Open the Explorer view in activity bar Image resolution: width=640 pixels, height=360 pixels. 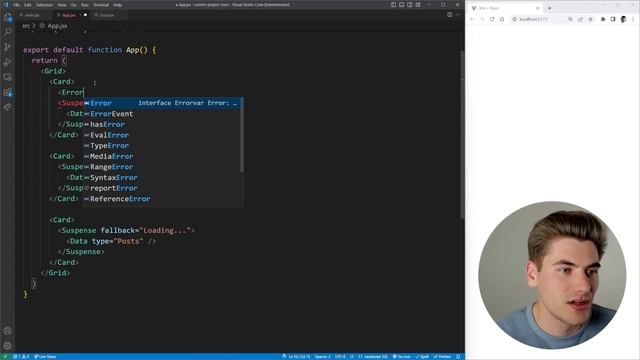pyautogui.click(x=7, y=17)
